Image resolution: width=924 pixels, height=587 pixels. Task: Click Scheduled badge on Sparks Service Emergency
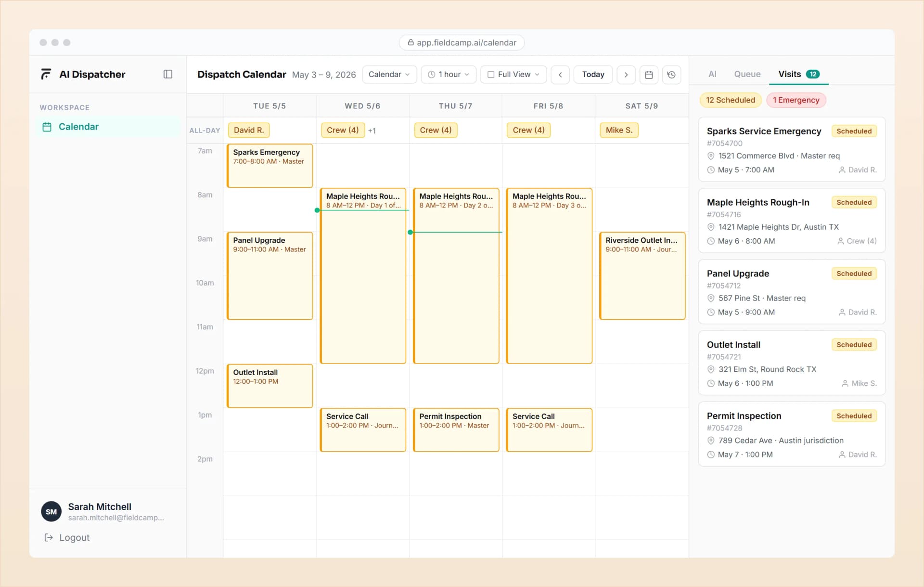pos(854,131)
